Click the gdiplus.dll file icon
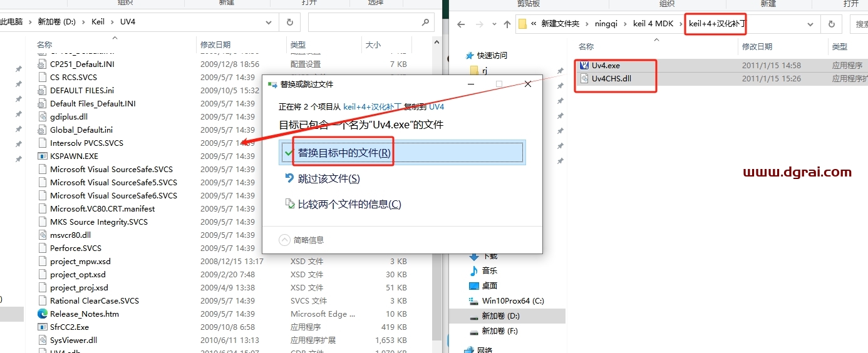Screen dimensions: 868x353 pyautogui.click(x=42, y=116)
